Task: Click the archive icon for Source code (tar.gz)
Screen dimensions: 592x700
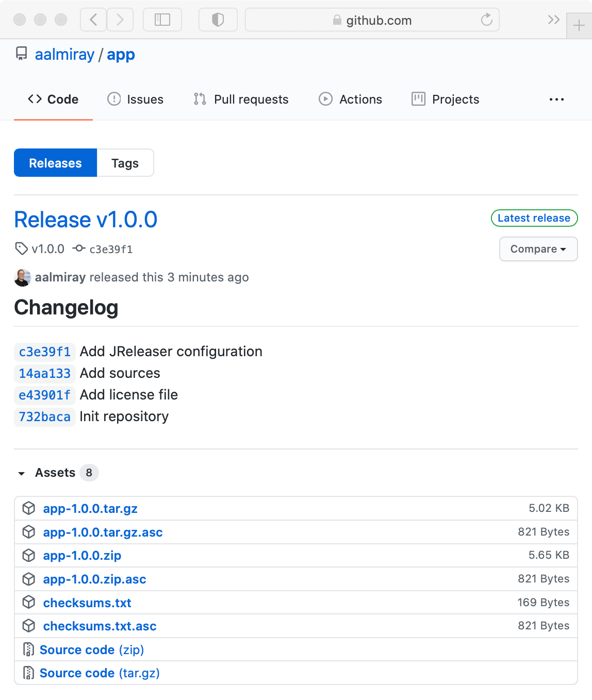Action: tap(29, 673)
